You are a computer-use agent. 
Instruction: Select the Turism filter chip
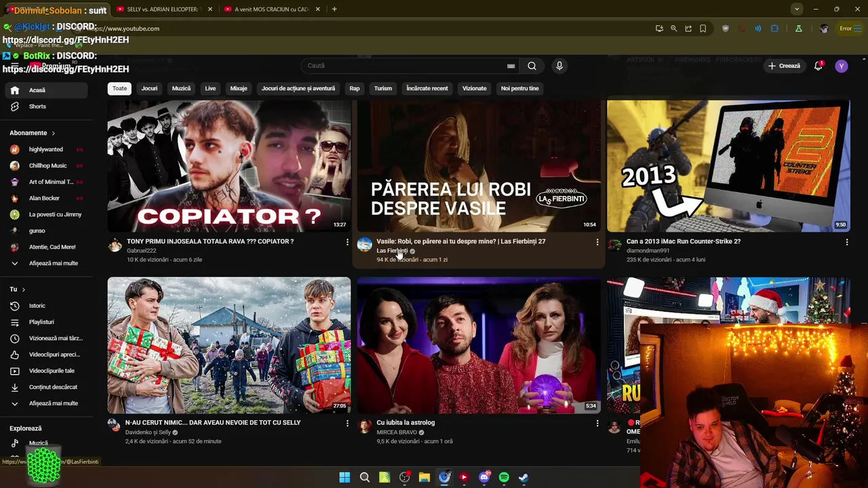383,88
